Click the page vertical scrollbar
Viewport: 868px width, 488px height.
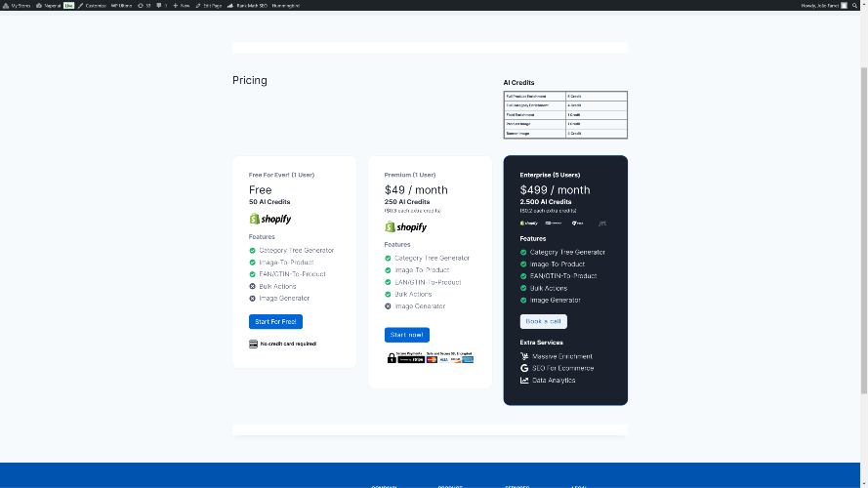(863, 229)
